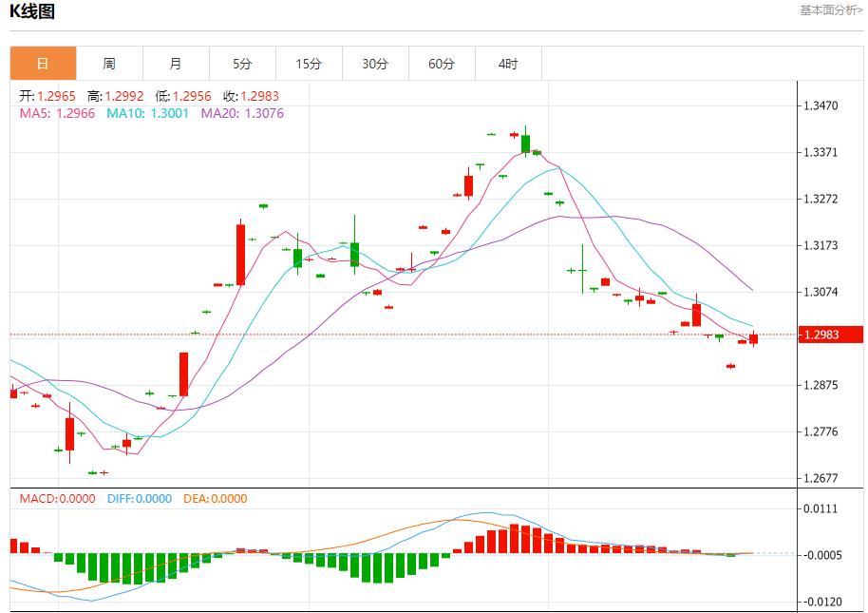
Task: Click the latest red candlestick at far right
Action: pos(753,338)
